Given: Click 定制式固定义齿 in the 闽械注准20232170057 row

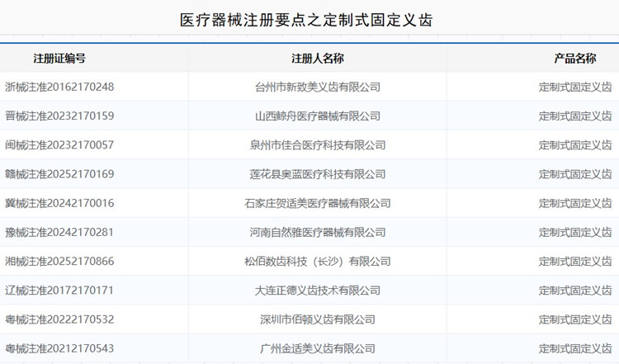Looking at the screenshot, I should pos(575,145).
